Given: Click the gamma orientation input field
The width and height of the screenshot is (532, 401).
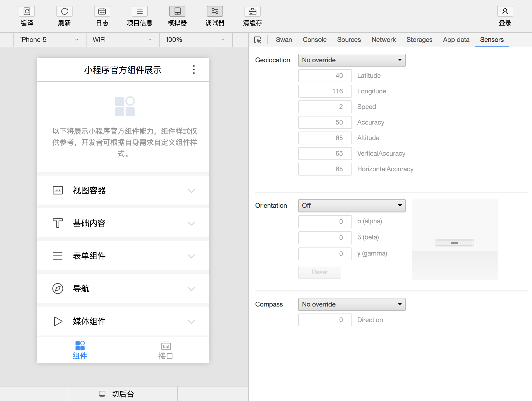Looking at the screenshot, I should (x=325, y=254).
